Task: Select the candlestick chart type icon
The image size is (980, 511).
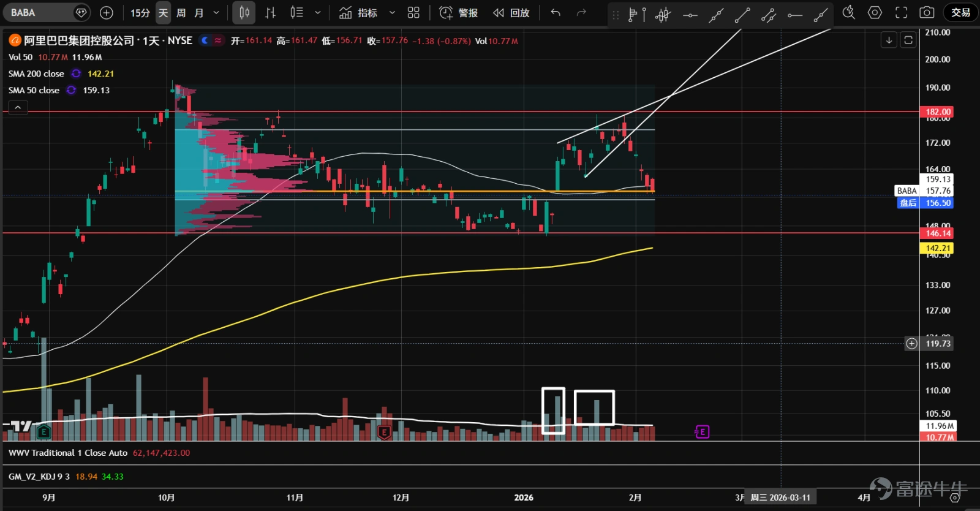Action: pos(244,12)
